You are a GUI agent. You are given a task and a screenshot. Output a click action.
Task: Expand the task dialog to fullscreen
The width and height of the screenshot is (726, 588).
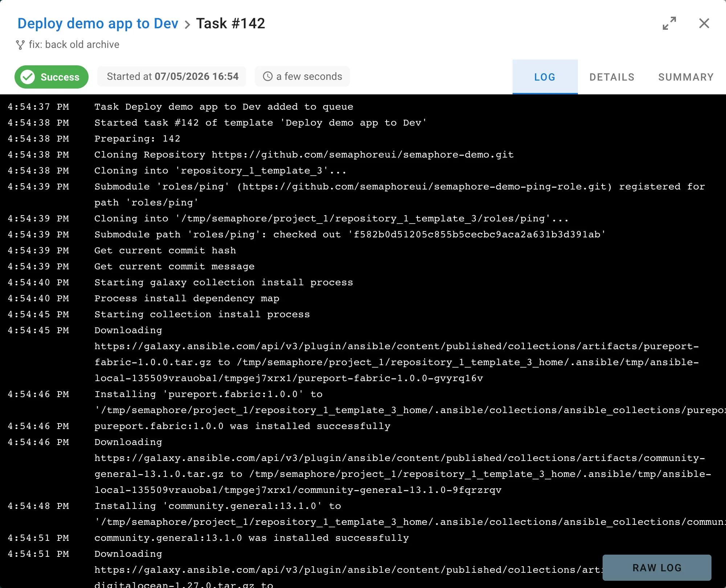[x=669, y=23]
